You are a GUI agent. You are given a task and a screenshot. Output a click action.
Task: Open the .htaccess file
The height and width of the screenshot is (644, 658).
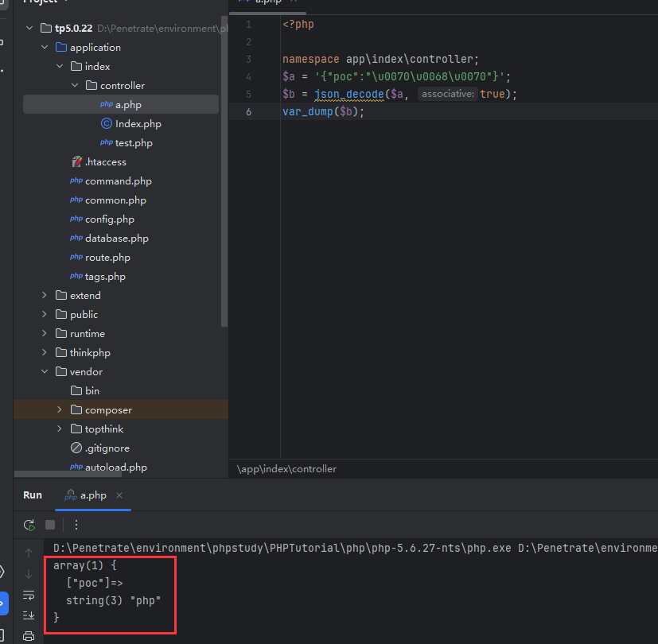point(105,162)
